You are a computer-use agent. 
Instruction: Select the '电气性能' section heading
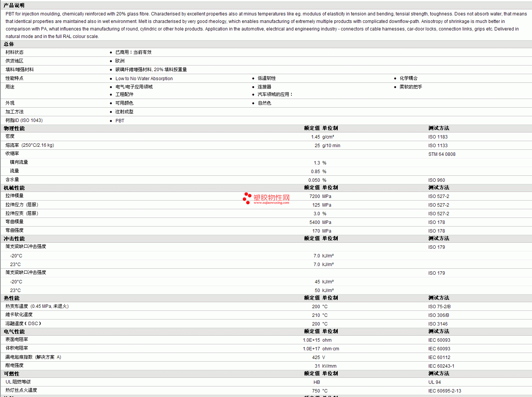[14, 332]
